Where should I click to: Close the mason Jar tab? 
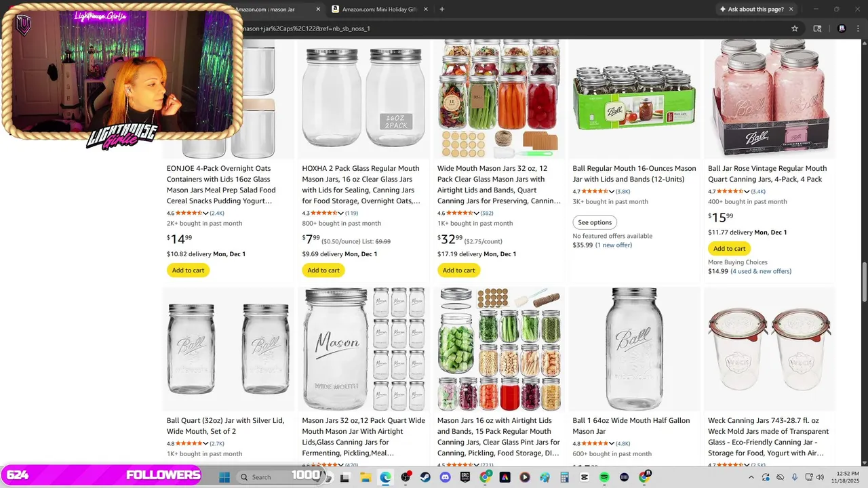(319, 9)
